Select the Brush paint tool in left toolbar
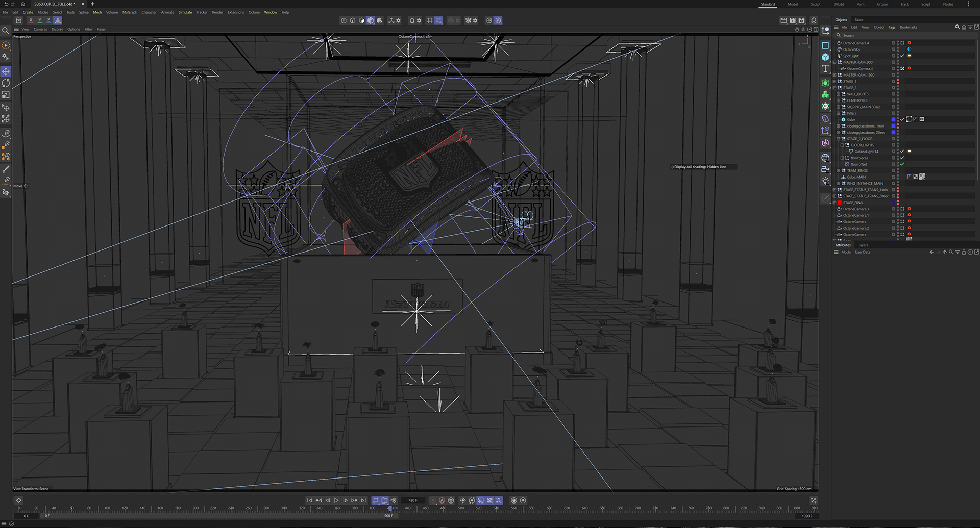This screenshot has width=980, height=528. [x=6, y=169]
